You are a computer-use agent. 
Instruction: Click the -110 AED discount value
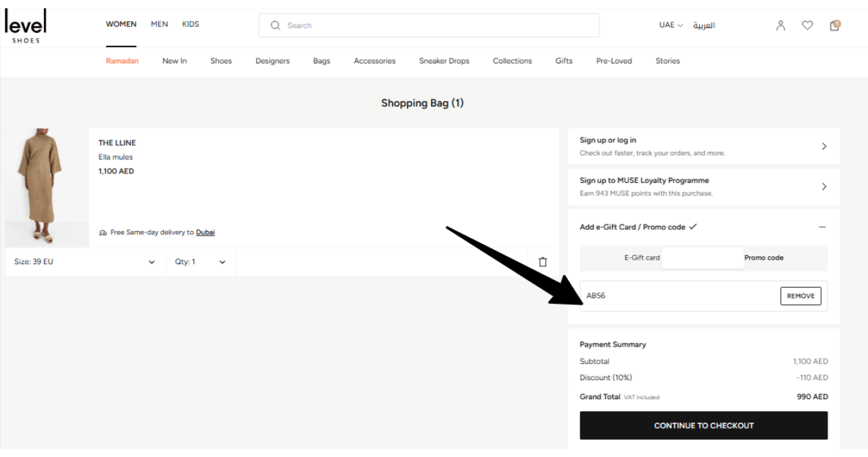(812, 378)
